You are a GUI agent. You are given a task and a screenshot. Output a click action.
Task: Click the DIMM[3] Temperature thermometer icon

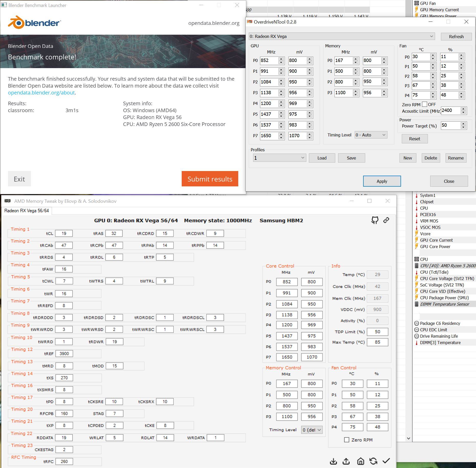tap(417, 343)
